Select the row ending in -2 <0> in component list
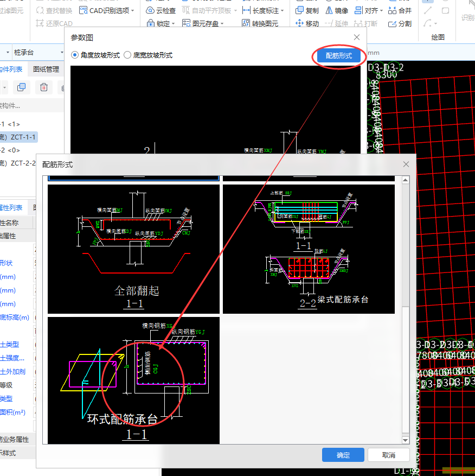 point(10,150)
